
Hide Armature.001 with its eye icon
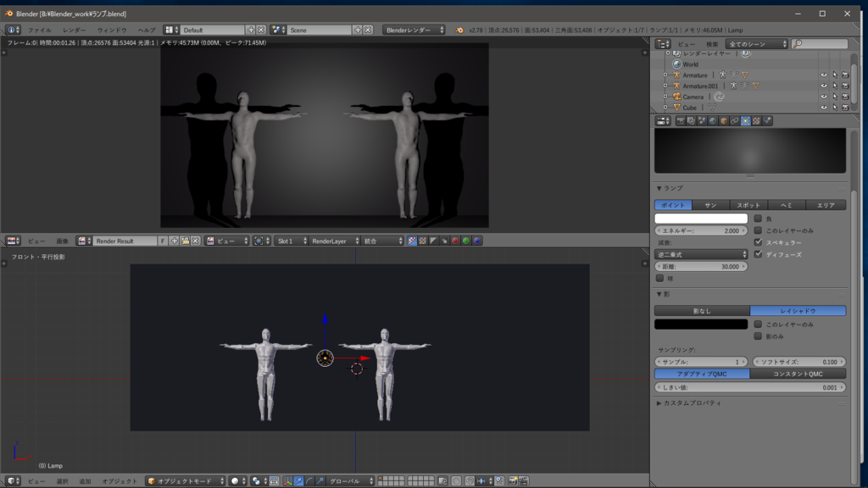(823, 86)
